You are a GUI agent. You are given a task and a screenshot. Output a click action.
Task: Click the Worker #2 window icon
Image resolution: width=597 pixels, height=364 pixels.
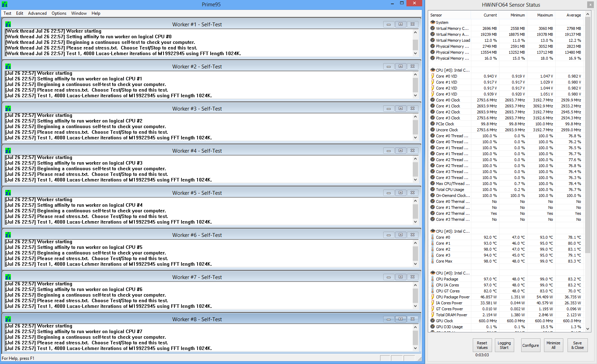(x=8, y=66)
